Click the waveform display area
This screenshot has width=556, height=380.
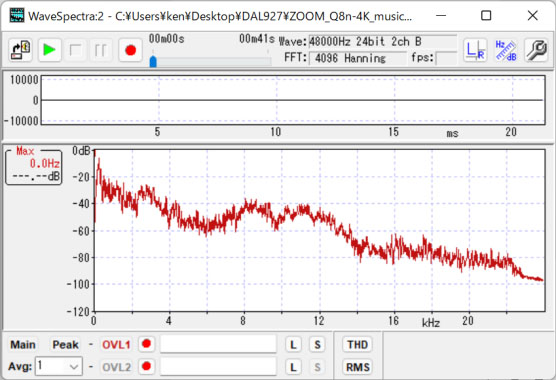click(x=293, y=100)
